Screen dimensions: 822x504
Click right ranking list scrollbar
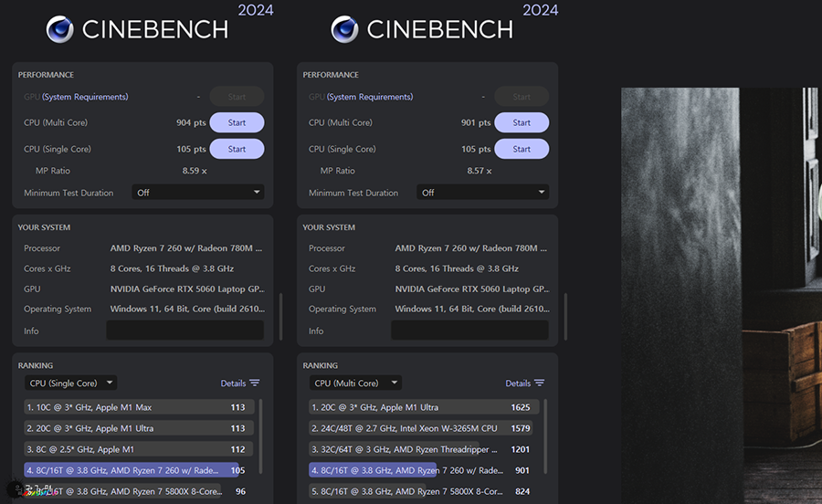[x=545, y=436]
